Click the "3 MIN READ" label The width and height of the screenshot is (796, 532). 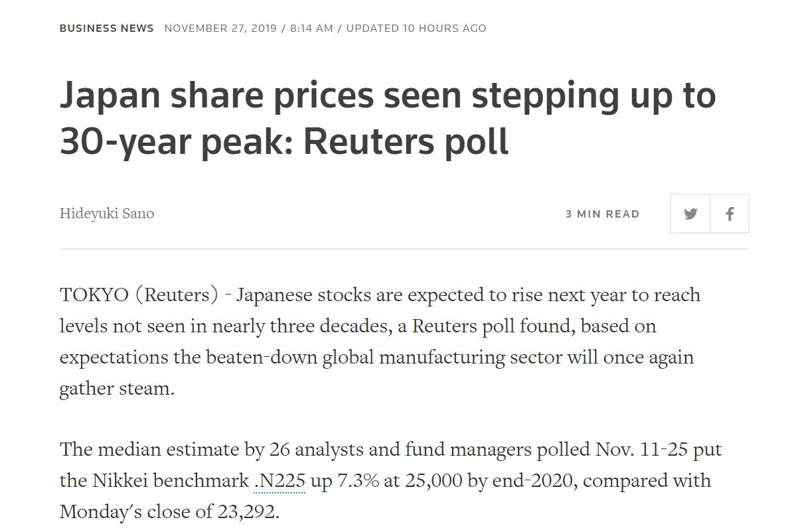[x=602, y=214]
